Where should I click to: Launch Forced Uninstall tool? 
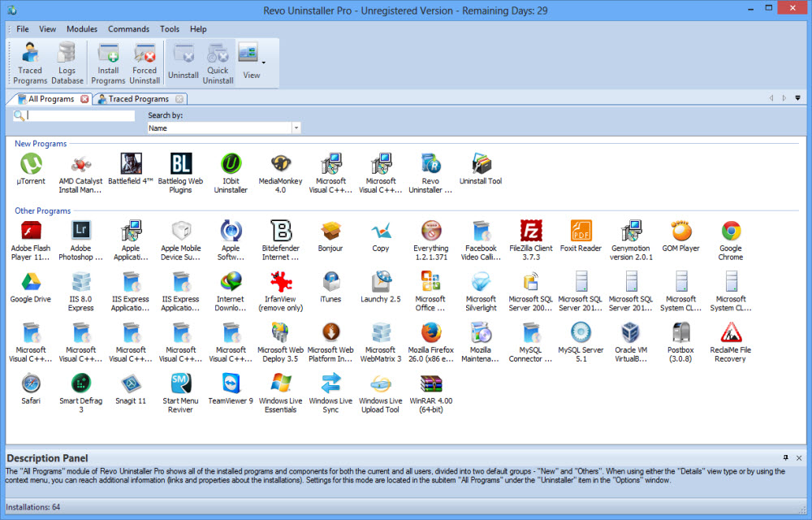click(x=145, y=63)
